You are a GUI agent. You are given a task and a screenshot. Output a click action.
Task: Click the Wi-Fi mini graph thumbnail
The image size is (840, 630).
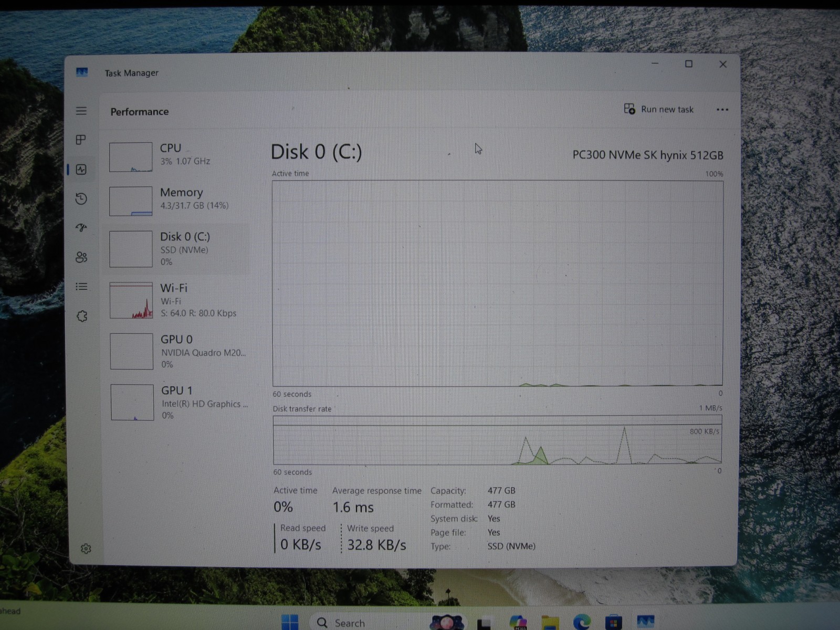click(131, 300)
